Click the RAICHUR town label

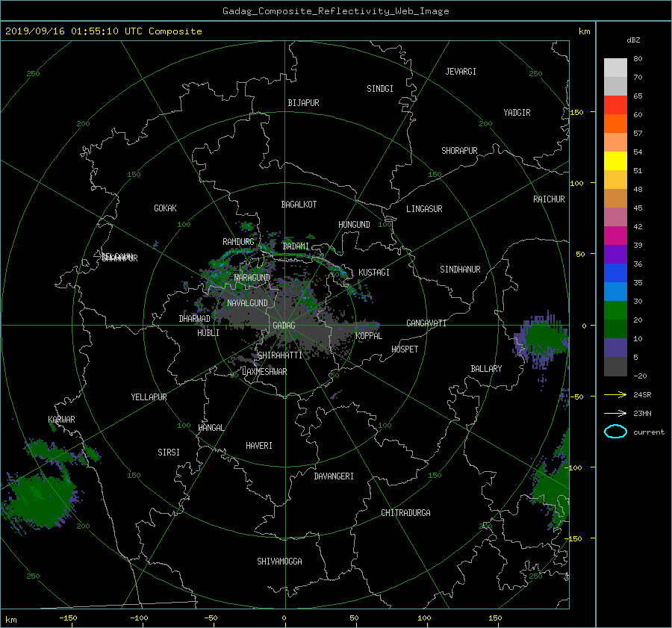549,199
